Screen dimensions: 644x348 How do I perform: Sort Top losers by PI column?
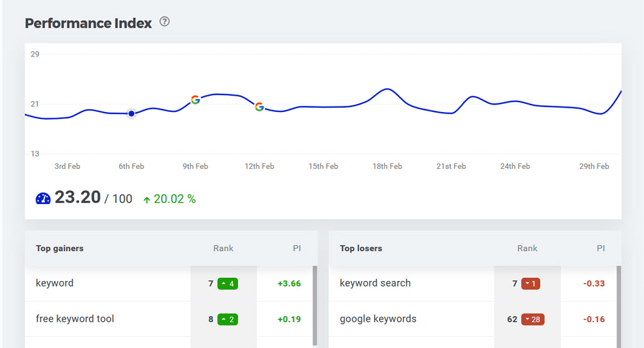[x=601, y=248]
